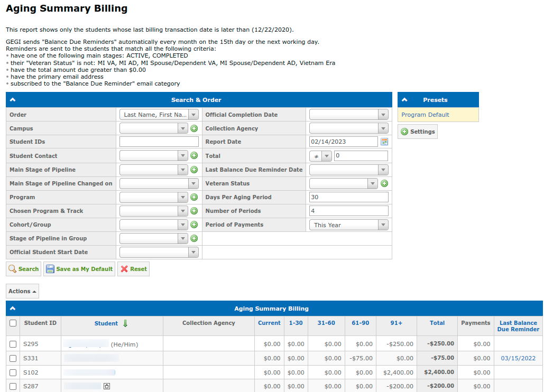544x392 pixels.
Task: Select the Program Default preset
Action: click(425, 115)
